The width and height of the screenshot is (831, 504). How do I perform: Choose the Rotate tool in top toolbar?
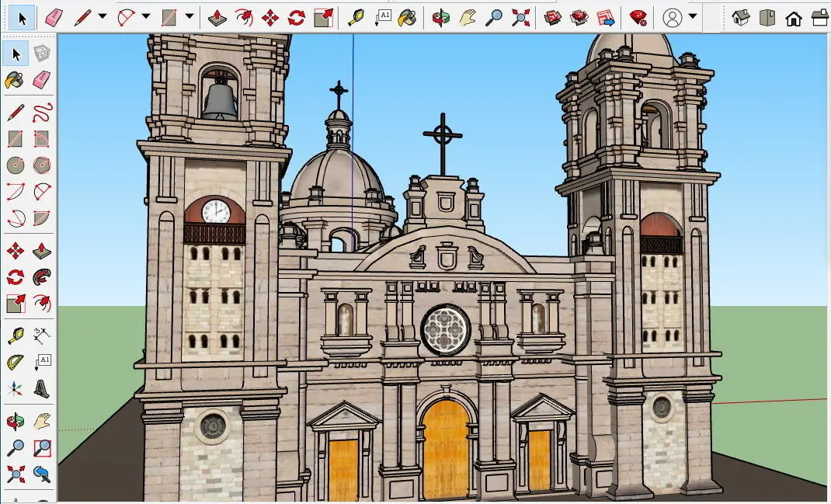(297, 18)
